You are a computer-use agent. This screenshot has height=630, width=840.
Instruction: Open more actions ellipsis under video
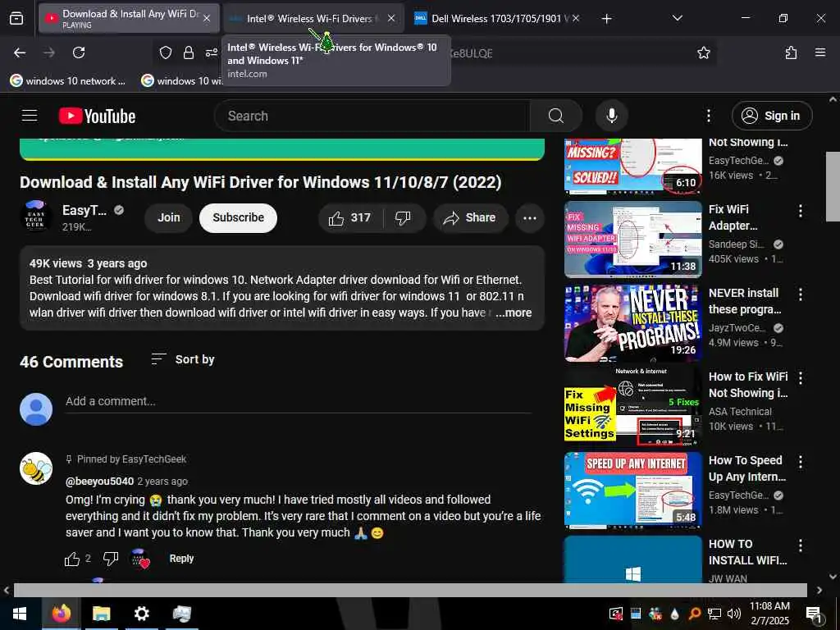coord(529,218)
